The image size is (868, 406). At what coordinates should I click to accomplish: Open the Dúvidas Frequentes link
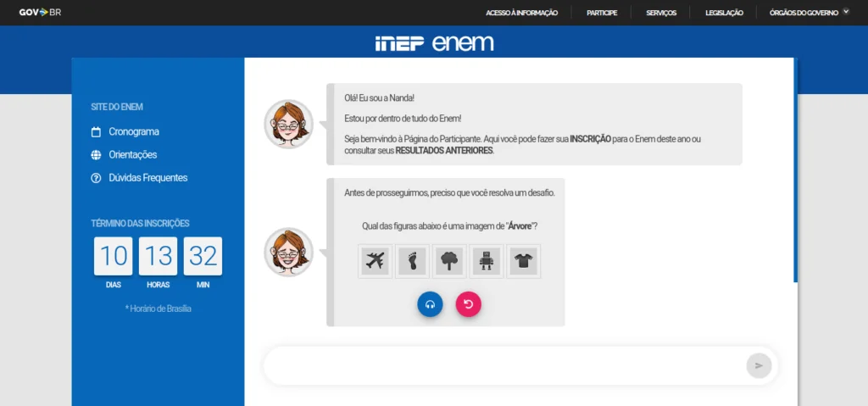pos(148,178)
